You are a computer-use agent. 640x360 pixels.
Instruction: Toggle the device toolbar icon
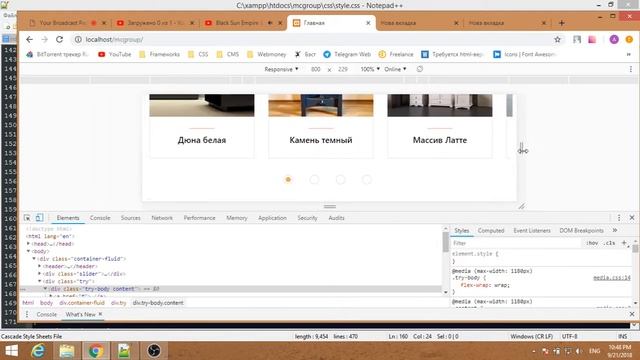tap(39, 218)
